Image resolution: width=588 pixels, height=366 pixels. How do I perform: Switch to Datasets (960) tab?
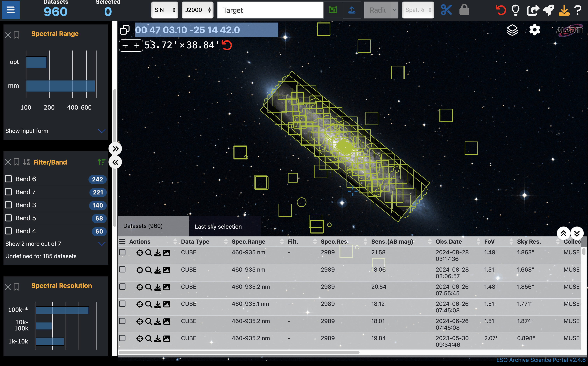click(143, 226)
